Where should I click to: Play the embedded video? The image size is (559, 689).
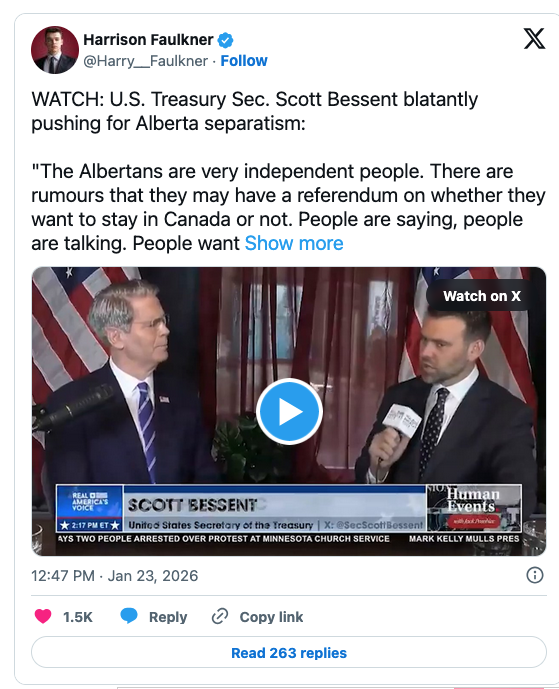click(x=289, y=412)
